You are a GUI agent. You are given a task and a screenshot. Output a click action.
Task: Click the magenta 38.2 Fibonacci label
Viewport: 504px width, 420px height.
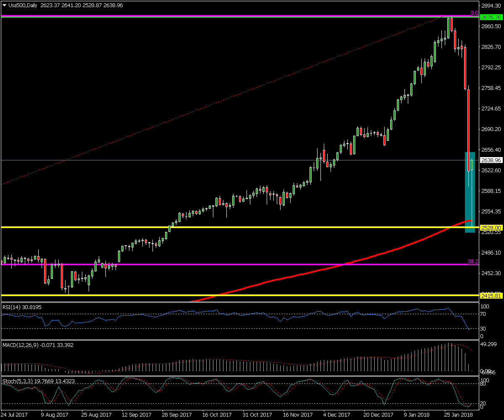(x=473, y=262)
